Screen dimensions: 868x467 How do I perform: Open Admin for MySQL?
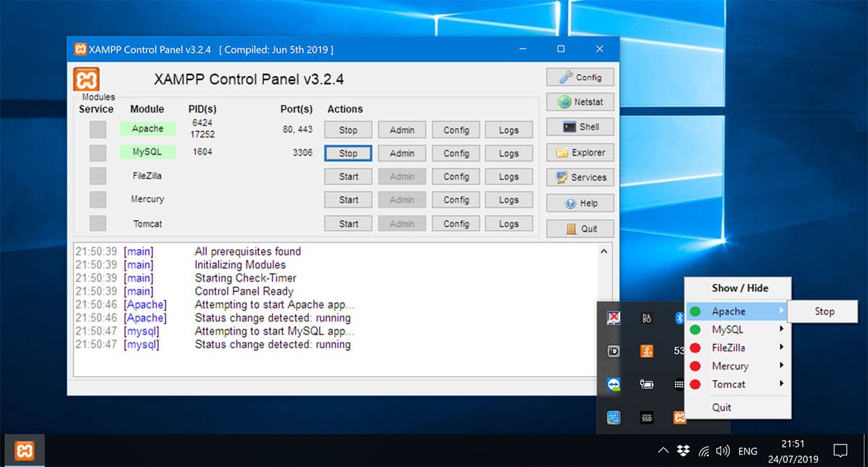click(402, 153)
